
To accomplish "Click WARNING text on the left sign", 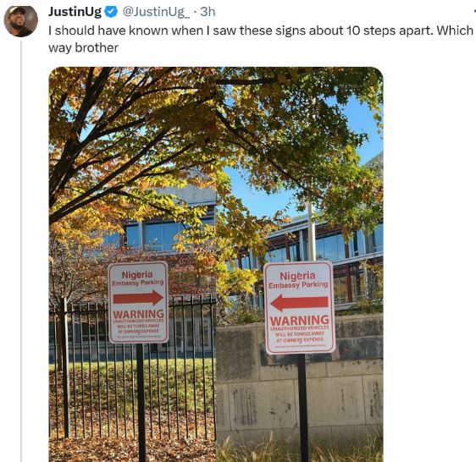I will click(138, 314).
